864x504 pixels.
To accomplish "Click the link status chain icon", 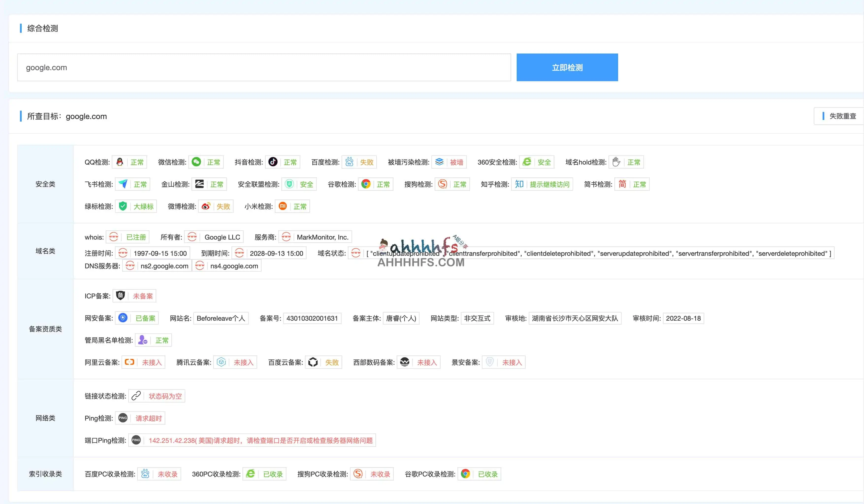I will coord(136,396).
